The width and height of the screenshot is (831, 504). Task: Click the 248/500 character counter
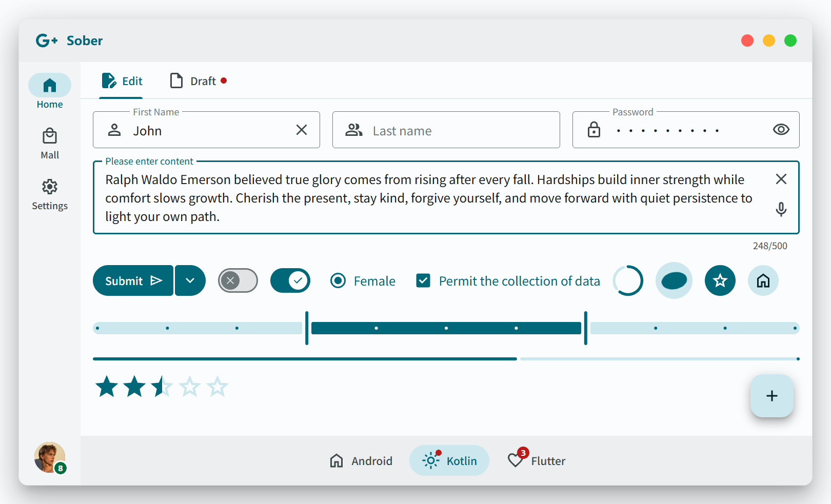pyautogui.click(x=770, y=246)
